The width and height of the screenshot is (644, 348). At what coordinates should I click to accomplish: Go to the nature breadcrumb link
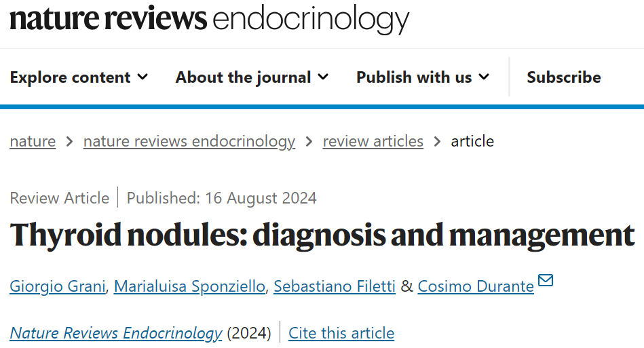(x=33, y=141)
